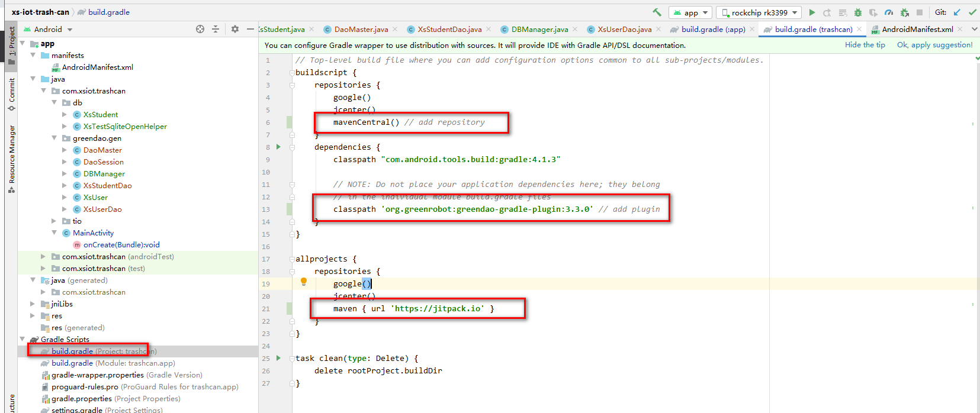Screen dimensions: 980x413
Task: Show hidden editor tabs dropdown arrow
Action: point(975,29)
